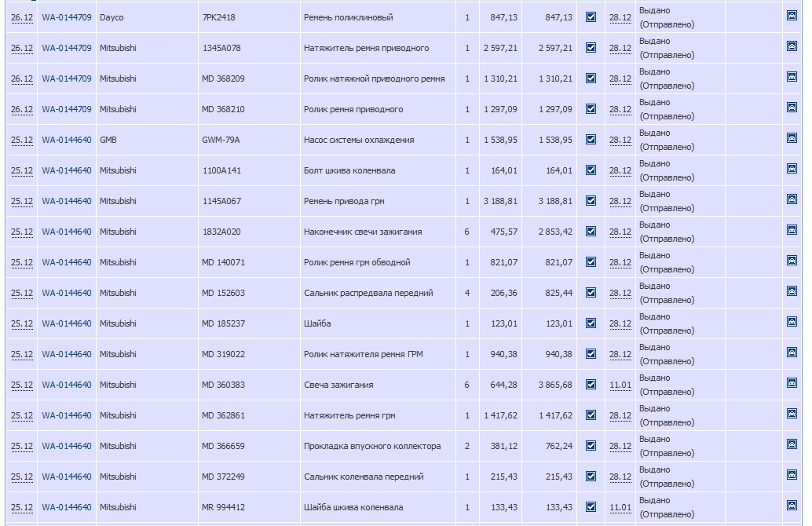812x526 pixels.
Task: Toggle the checkbox for Насос системы охлаждения
Action: point(591,139)
